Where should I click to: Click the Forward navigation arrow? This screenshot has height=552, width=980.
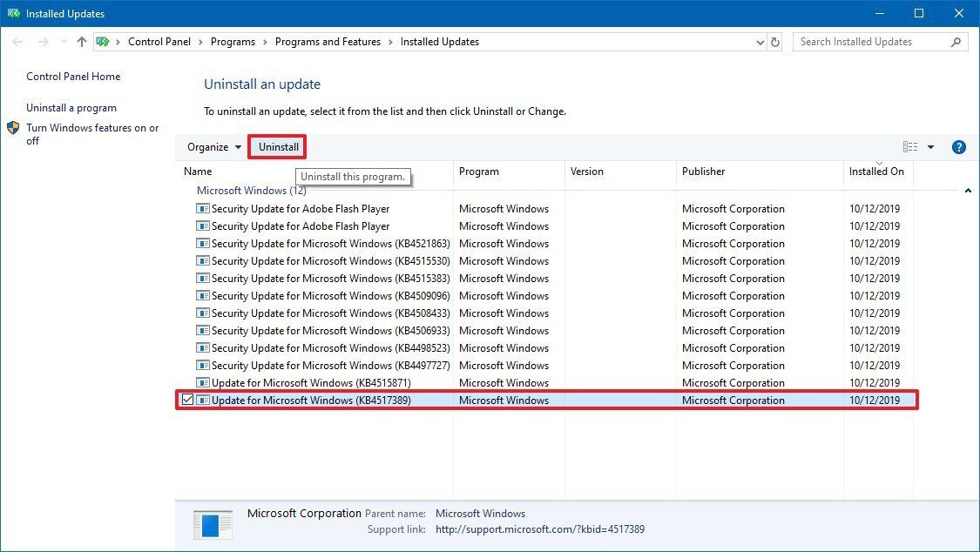click(x=43, y=42)
